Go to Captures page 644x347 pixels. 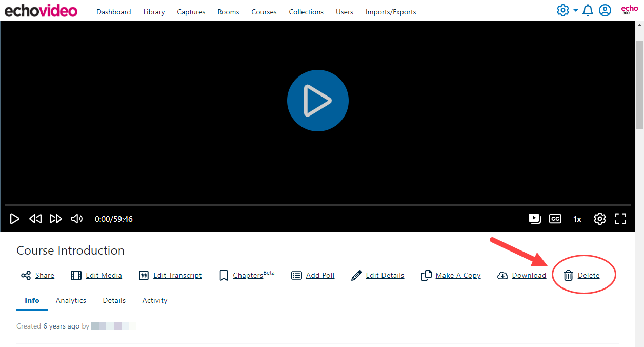coord(191,12)
